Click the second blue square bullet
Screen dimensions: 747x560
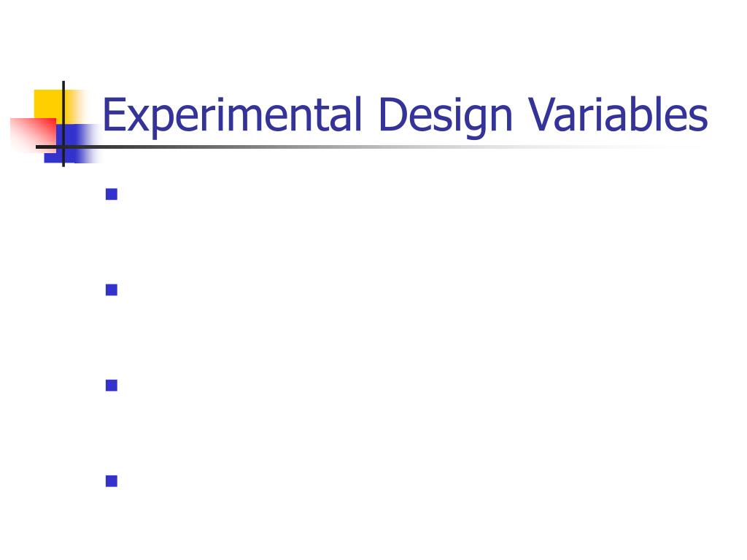pyautogui.click(x=112, y=290)
